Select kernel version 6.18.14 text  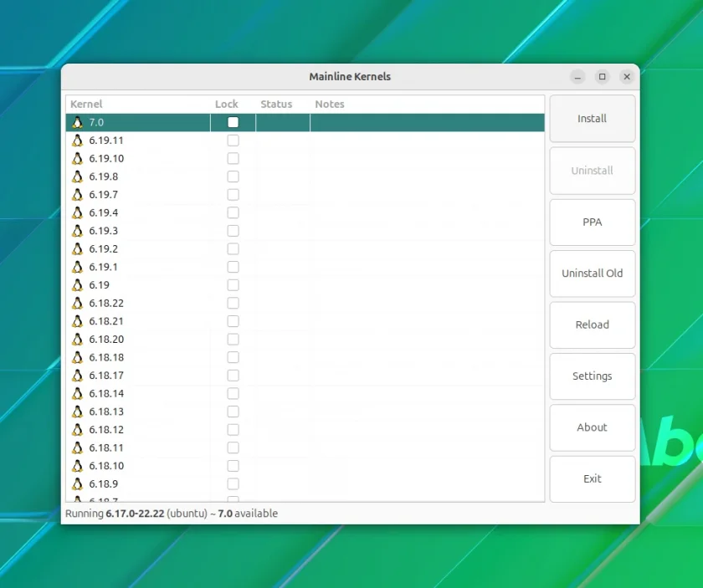106,393
